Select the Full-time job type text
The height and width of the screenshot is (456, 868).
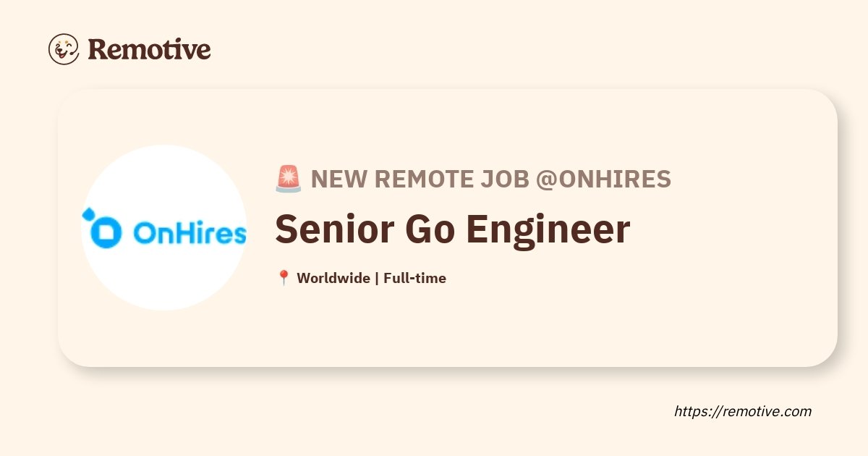414,278
